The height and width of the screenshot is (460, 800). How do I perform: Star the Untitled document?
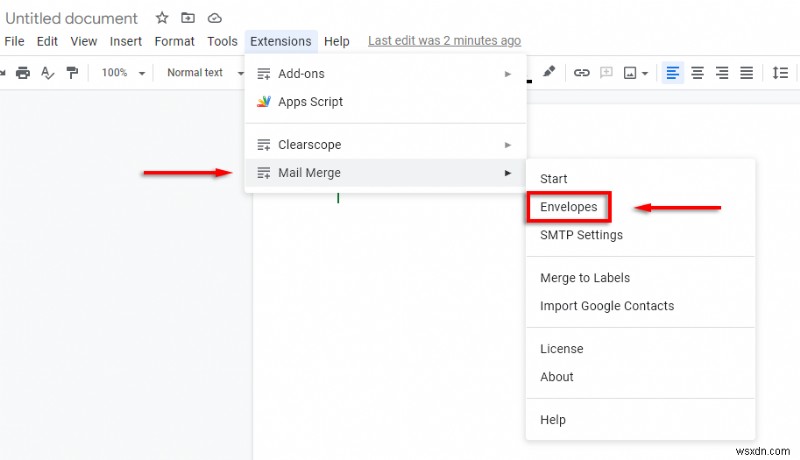point(162,18)
